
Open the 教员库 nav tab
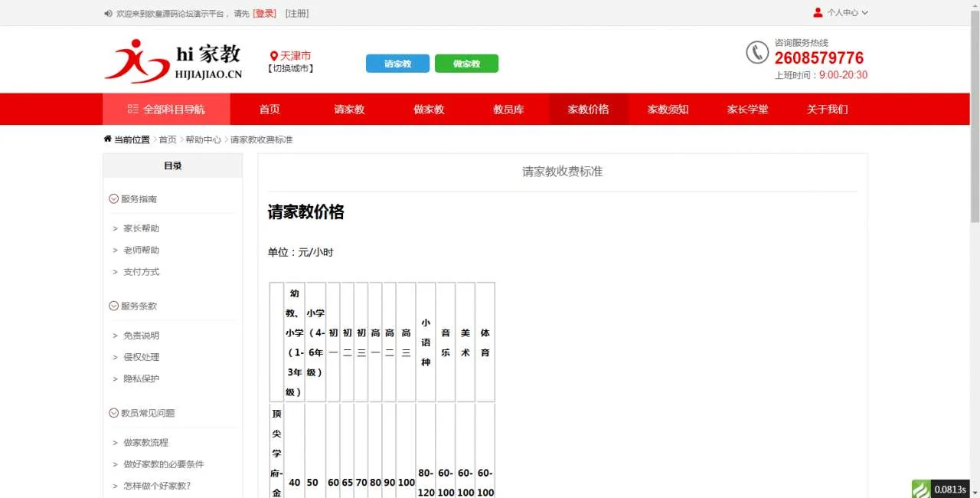pyautogui.click(x=508, y=109)
